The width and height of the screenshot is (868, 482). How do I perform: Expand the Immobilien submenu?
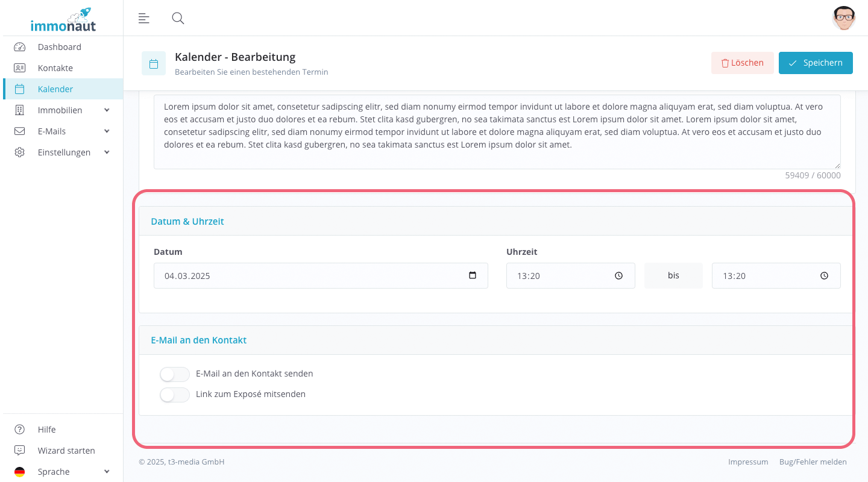click(107, 110)
